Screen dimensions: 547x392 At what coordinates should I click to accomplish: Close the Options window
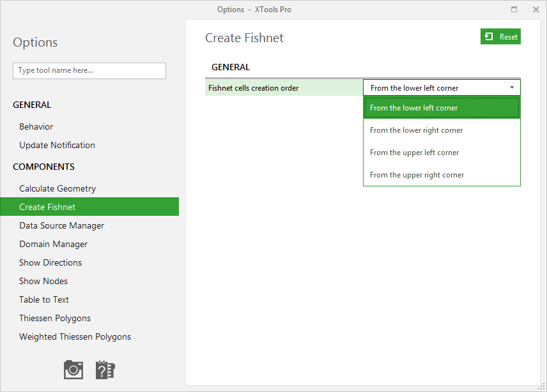pos(536,10)
